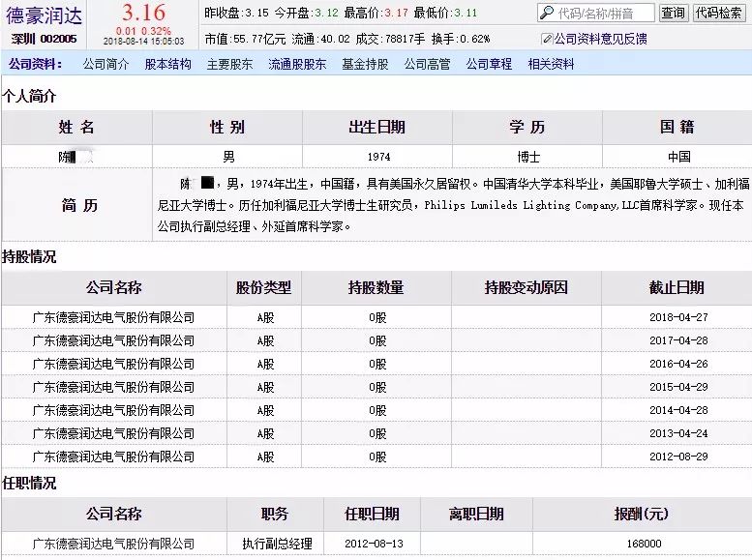Click the 持股情况 section heading
The width and height of the screenshot is (752, 560).
(29, 257)
